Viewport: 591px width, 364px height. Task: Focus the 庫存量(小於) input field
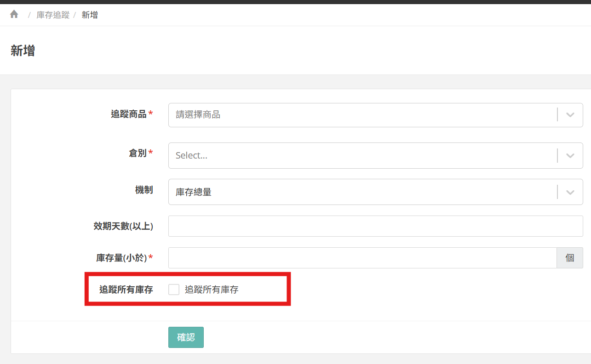pyautogui.click(x=362, y=258)
